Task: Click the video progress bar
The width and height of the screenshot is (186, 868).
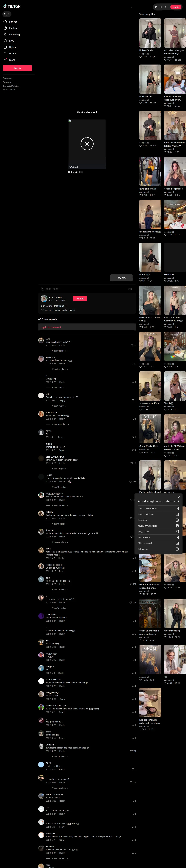Action: coord(87,285)
